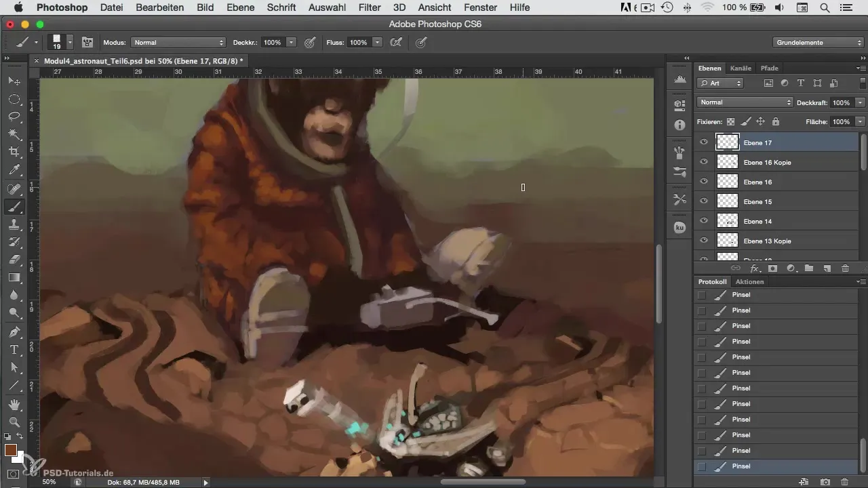Toggle lock layer position
The width and height of the screenshot is (868, 488).
click(x=761, y=121)
